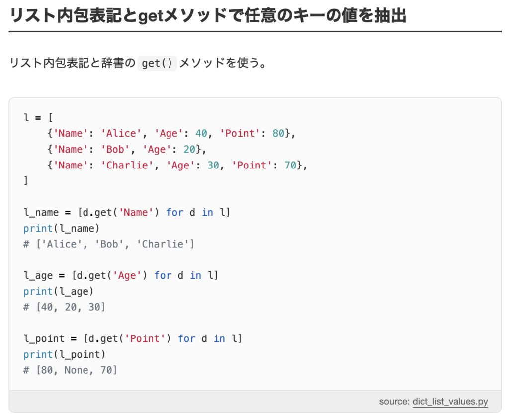Image resolution: width=509 pixels, height=420 pixels.
Task: Click the Alice dictionary line in code
Action: click(172, 134)
